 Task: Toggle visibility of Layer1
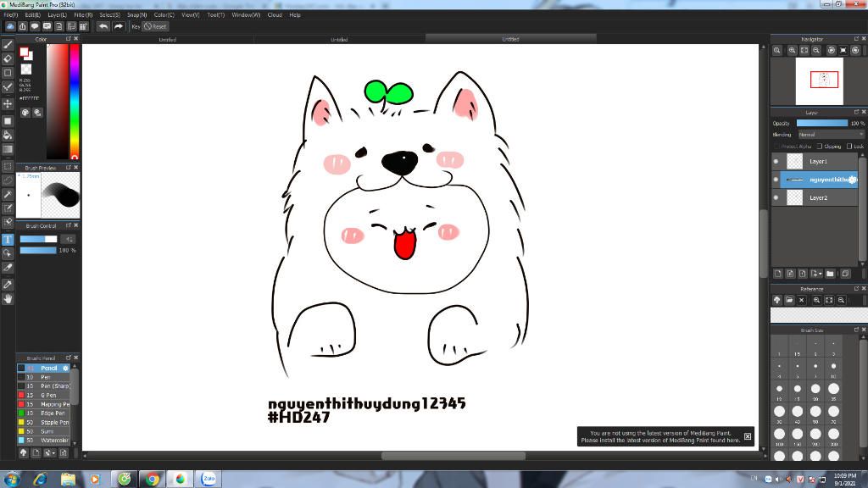(776, 162)
